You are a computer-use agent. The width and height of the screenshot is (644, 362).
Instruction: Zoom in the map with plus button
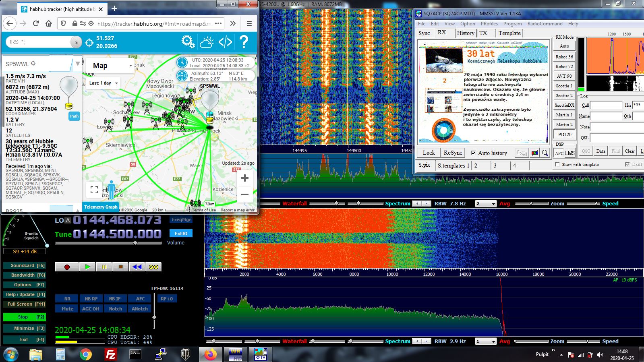pyautogui.click(x=244, y=178)
